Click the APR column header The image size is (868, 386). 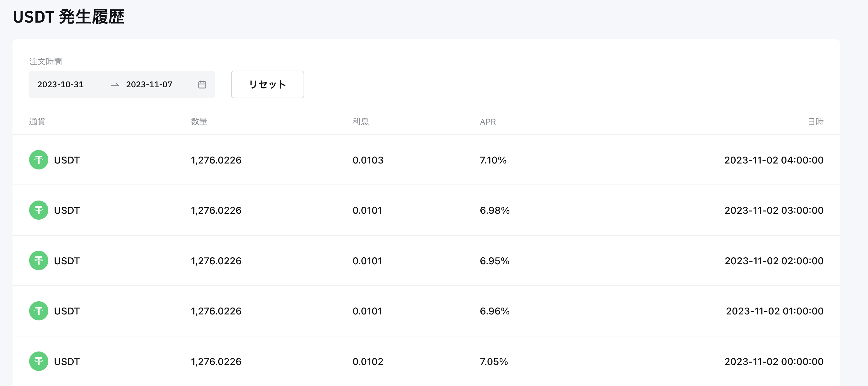(488, 121)
